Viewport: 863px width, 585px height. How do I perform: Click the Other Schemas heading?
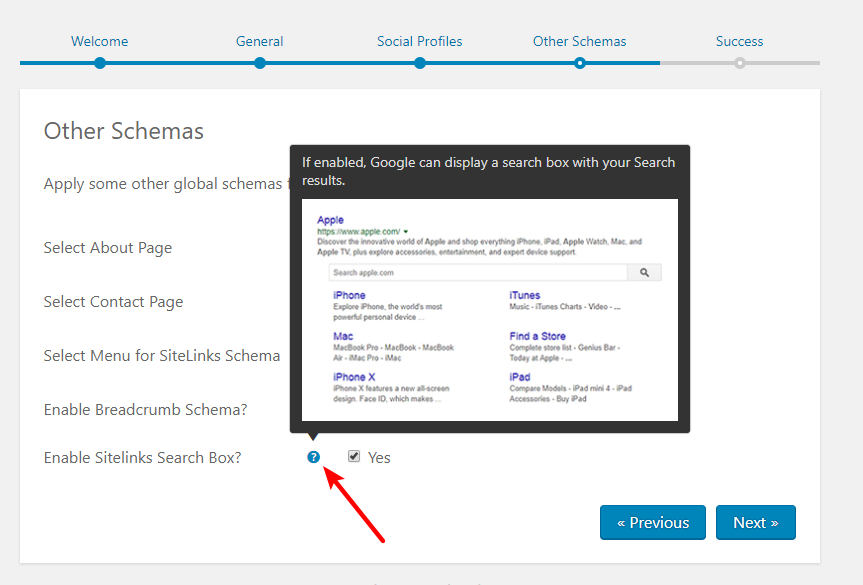point(124,131)
